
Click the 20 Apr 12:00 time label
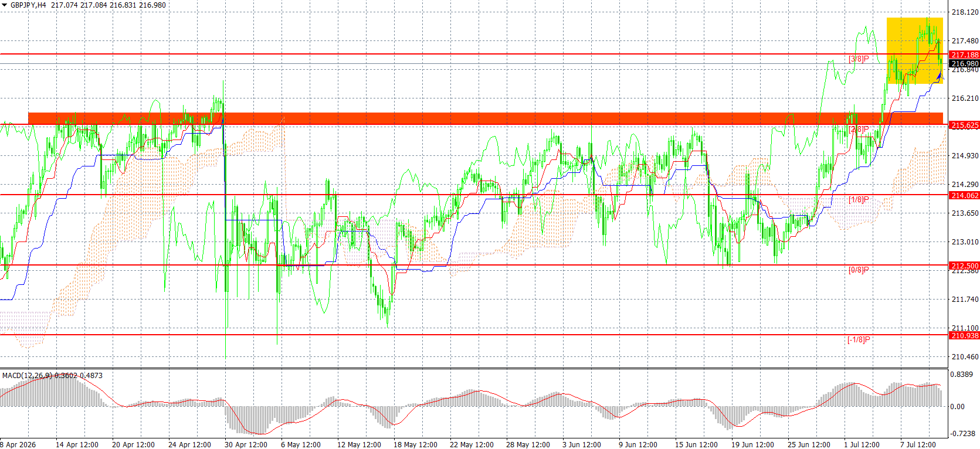click(x=133, y=444)
